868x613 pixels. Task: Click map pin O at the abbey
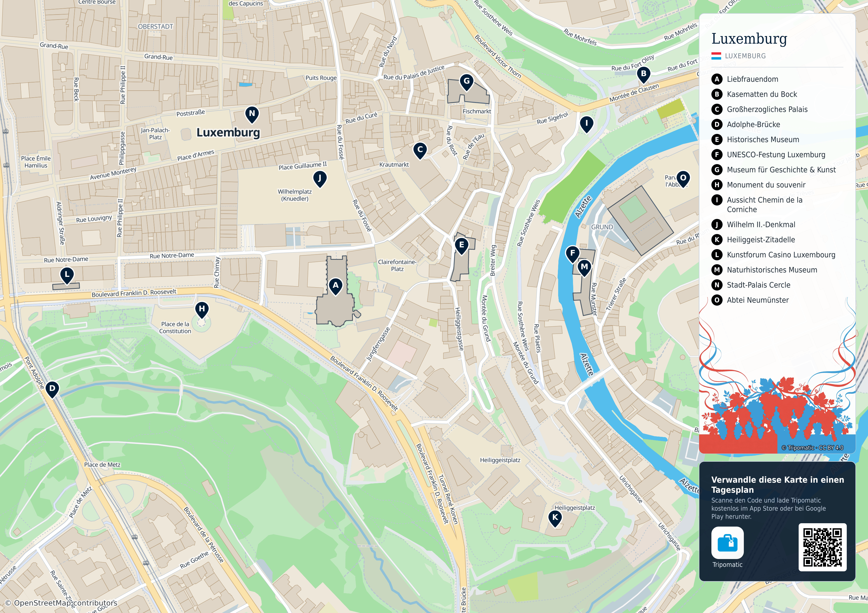tap(683, 179)
